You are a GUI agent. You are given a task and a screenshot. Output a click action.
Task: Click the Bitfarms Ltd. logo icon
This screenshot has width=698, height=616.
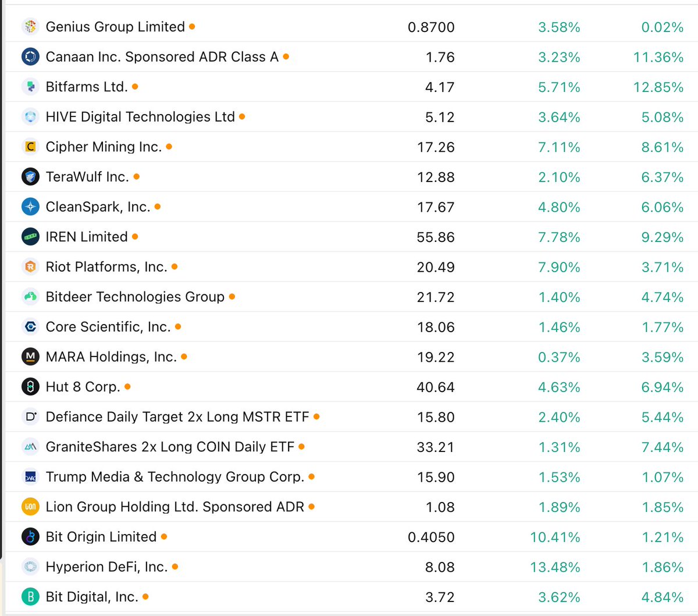pyautogui.click(x=30, y=87)
